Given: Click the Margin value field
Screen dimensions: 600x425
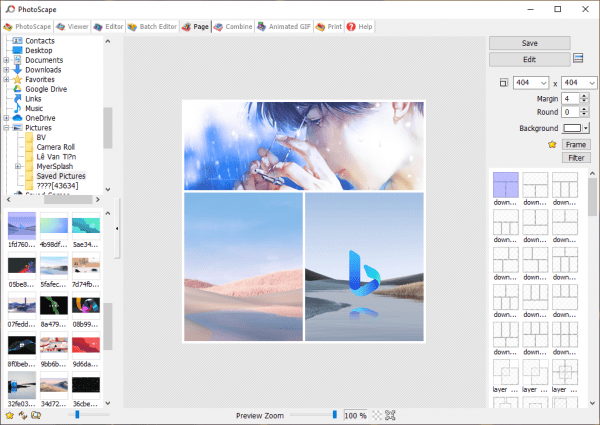Looking at the screenshot, I should click(x=571, y=99).
